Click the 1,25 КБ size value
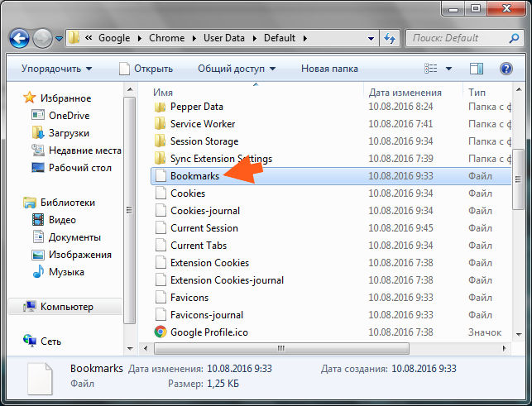Image resolution: width=532 pixels, height=406 pixels. pos(223,384)
